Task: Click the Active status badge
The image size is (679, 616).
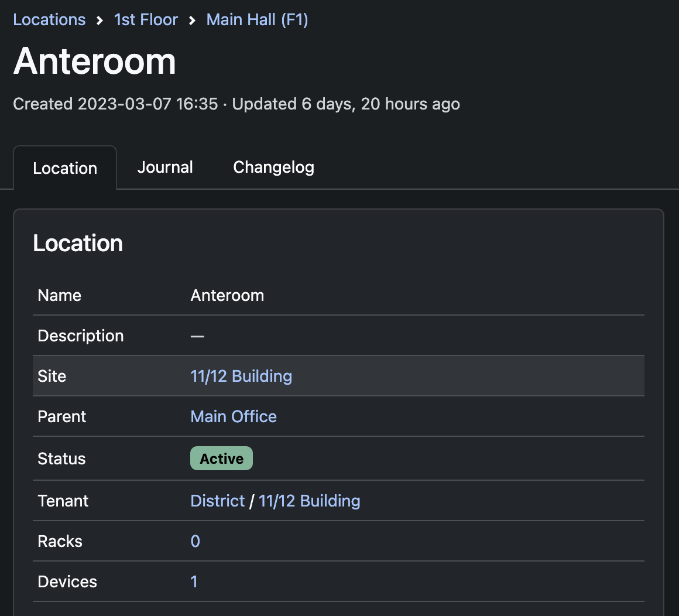Action: click(x=221, y=458)
